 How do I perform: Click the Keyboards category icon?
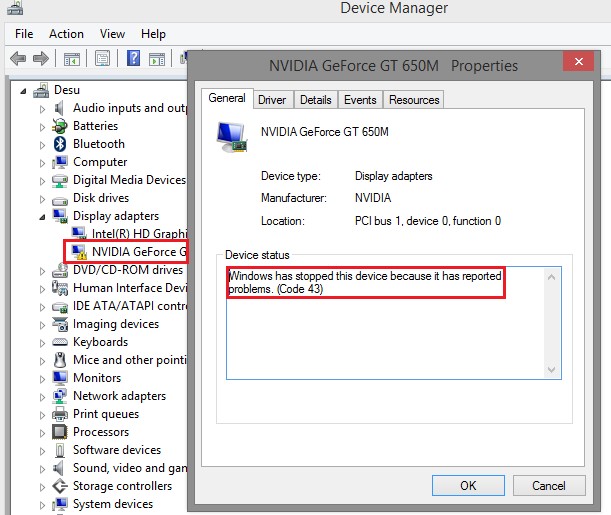pyautogui.click(x=60, y=342)
